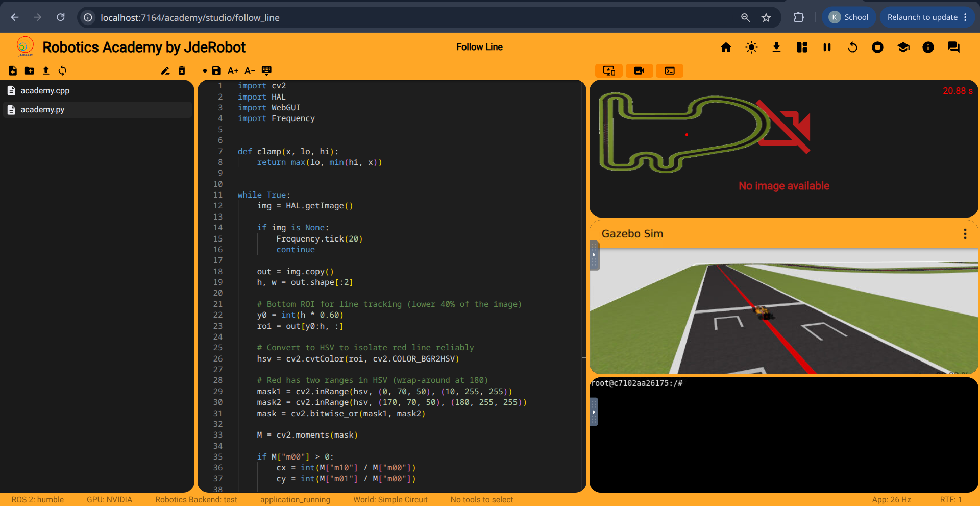Refresh the file explorer list
980x506 pixels.
[62, 70]
